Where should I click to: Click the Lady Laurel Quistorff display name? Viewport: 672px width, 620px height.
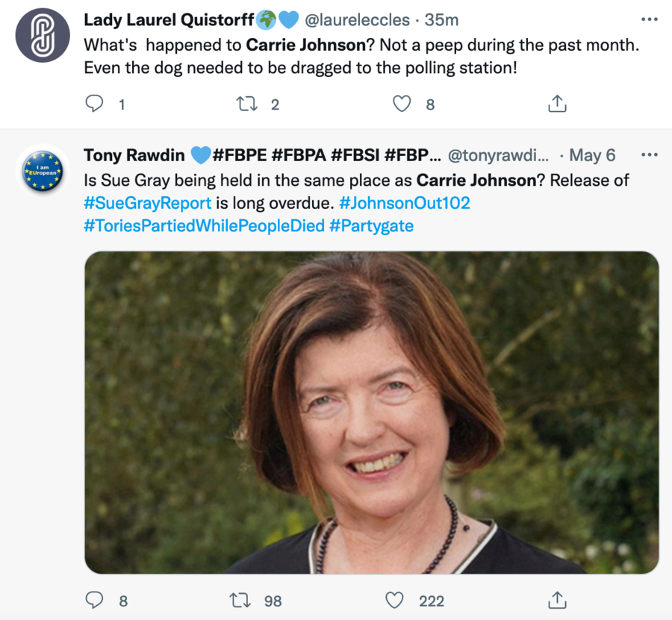click(x=169, y=19)
